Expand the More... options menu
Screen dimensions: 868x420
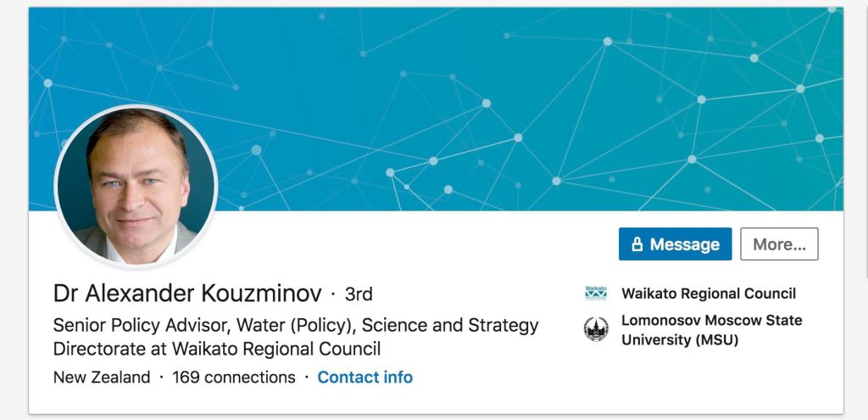pyautogui.click(x=779, y=244)
